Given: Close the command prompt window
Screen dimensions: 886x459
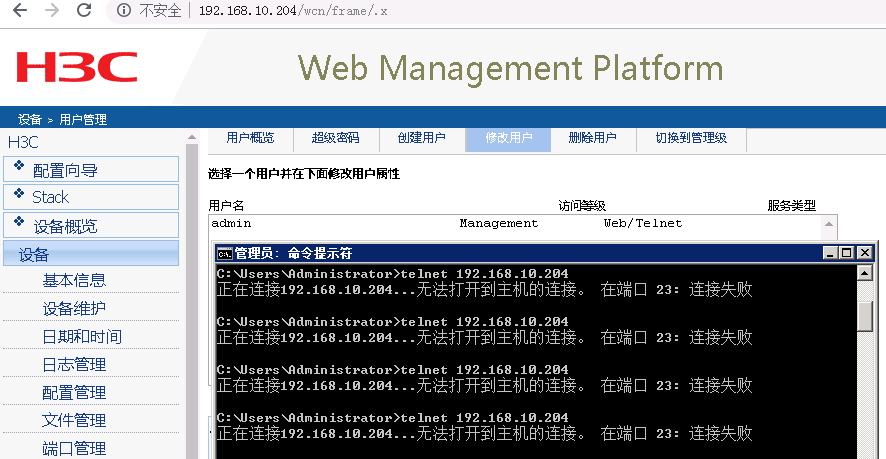Looking at the screenshot, I should click(865, 253).
